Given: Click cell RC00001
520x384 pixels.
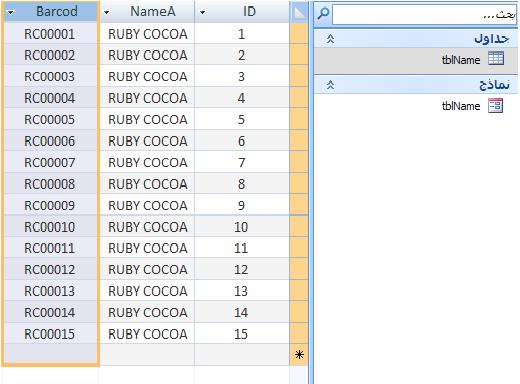Looking at the screenshot, I should [50, 34].
